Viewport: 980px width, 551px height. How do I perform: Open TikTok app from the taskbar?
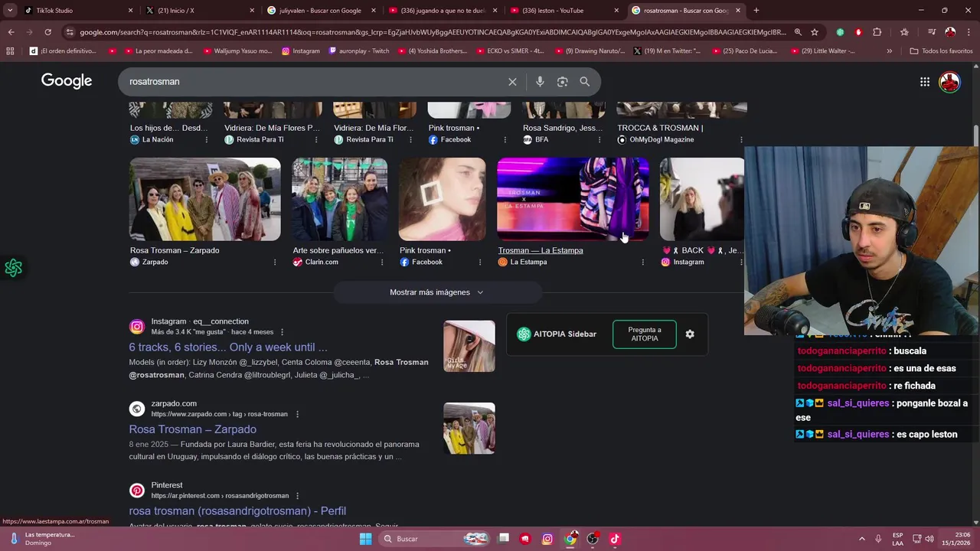(x=615, y=539)
